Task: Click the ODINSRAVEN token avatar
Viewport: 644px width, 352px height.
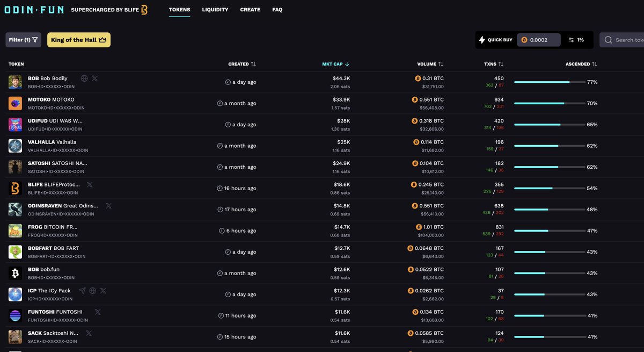Action: click(15, 210)
